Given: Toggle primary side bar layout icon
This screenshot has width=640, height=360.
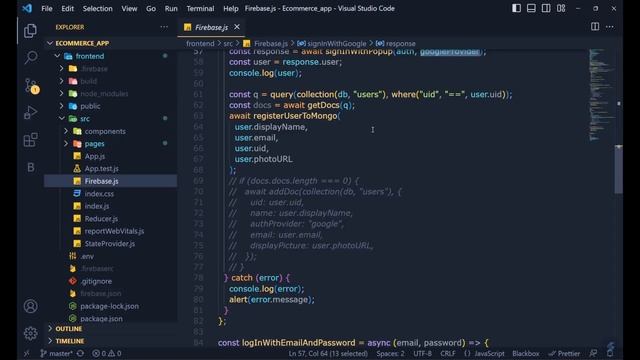Looking at the screenshot, I should 516,8.
